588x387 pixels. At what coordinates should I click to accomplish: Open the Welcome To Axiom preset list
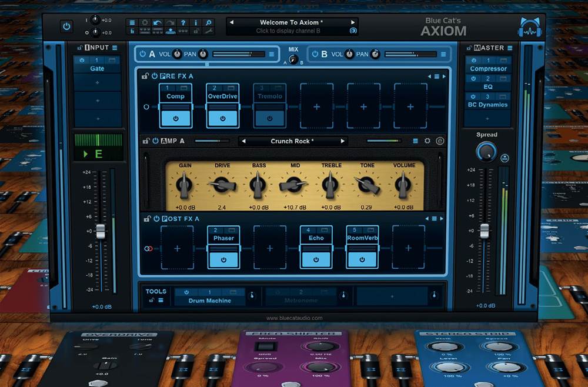(x=292, y=22)
